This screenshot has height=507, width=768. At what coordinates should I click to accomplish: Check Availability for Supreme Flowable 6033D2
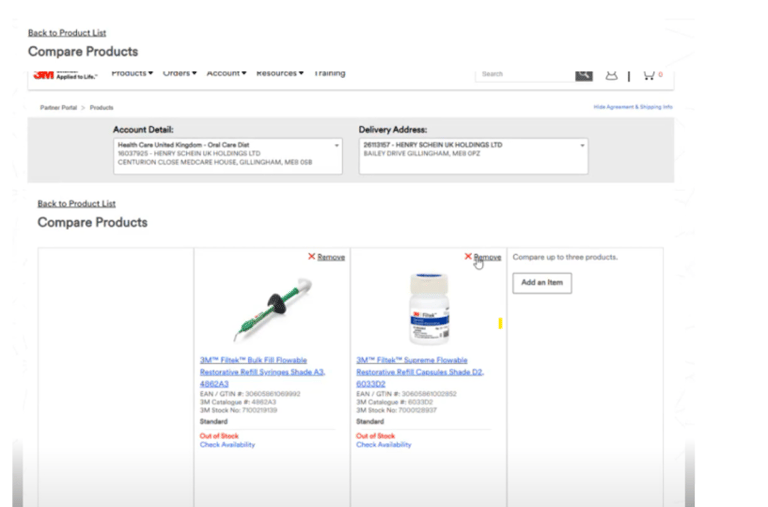click(384, 445)
